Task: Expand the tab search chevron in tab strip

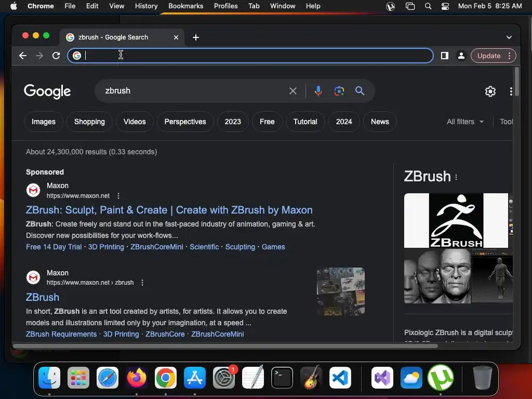Action: tap(509, 37)
